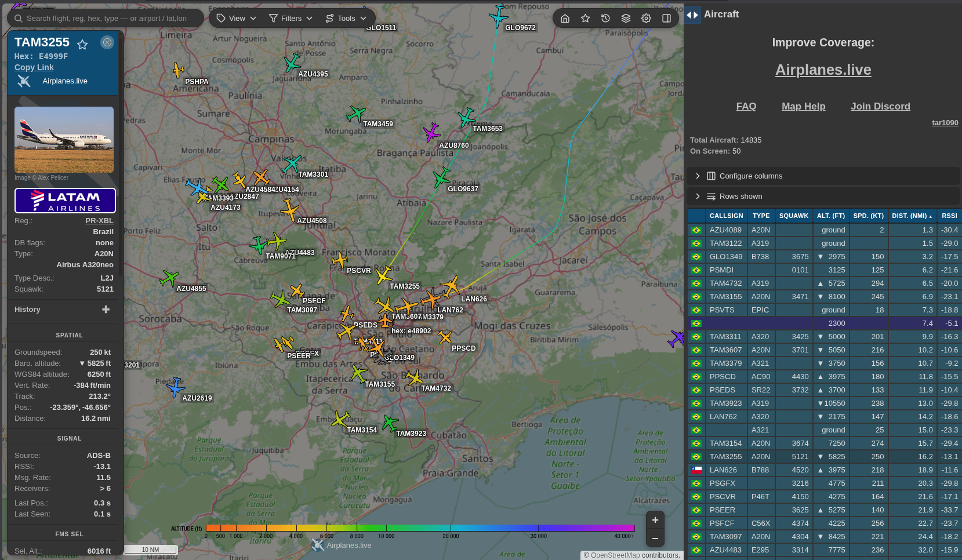Select the AZU8760 purple aircraft icon
Screen dimensions: 962x560
click(x=431, y=132)
